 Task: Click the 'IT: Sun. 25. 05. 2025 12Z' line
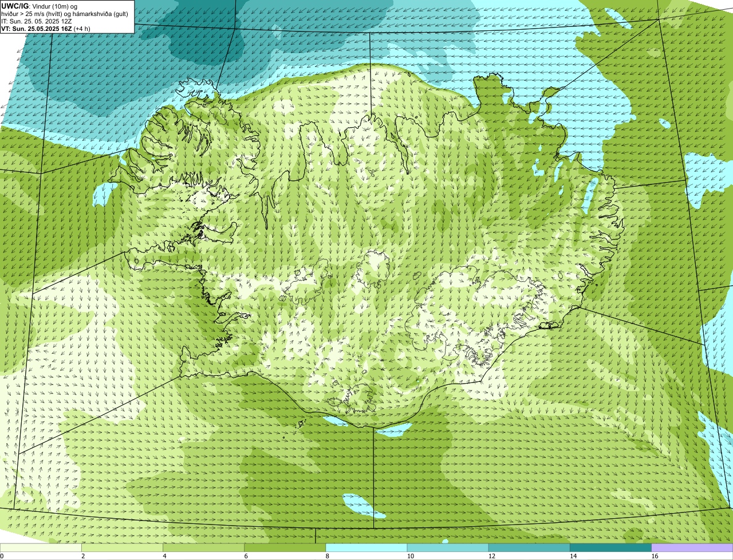tap(37, 21)
